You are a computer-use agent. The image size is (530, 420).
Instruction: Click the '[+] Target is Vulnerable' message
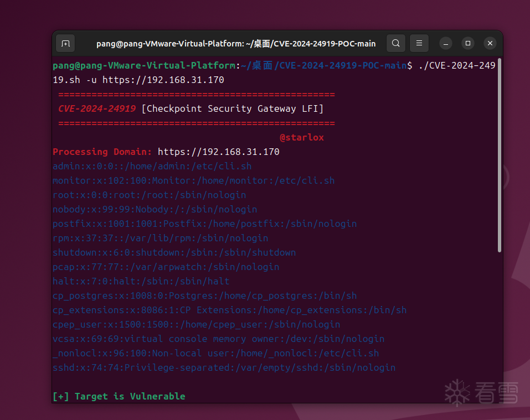[119, 396]
